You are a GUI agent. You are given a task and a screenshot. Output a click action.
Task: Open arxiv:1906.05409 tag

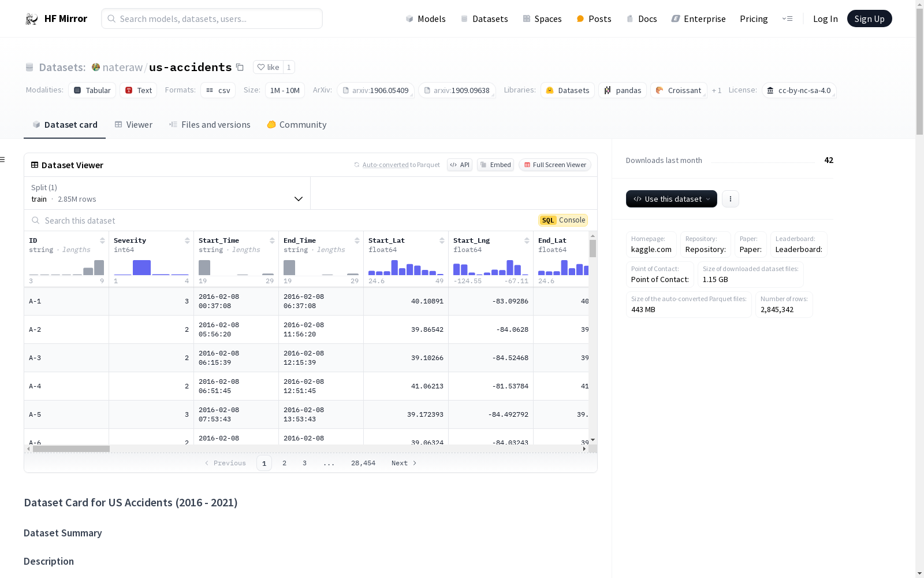375,90
